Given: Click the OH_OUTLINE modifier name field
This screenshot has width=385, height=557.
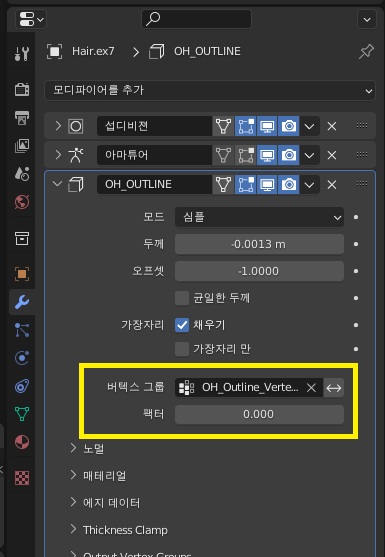Looking at the screenshot, I should point(154,184).
